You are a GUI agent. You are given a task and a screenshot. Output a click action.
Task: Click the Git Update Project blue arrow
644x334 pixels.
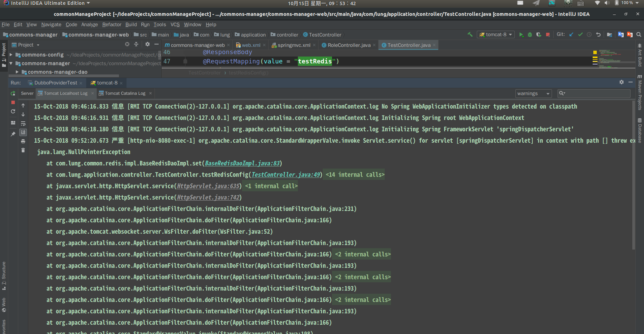(571, 34)
